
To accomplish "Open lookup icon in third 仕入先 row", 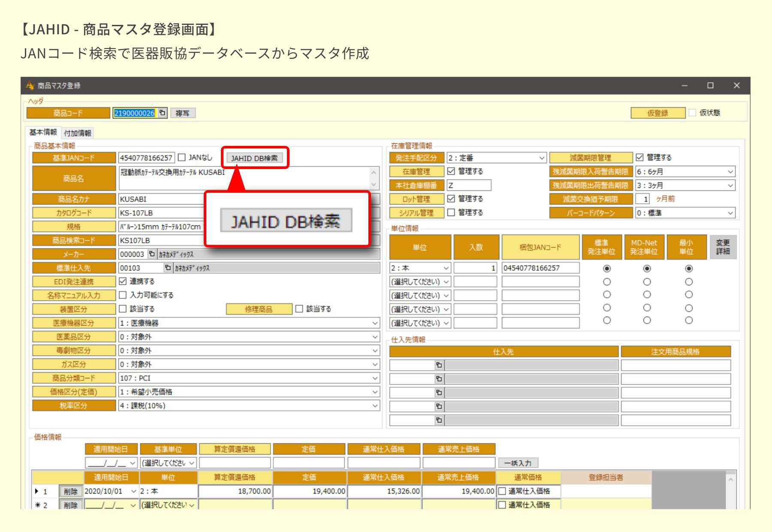I will click(438, 393).
